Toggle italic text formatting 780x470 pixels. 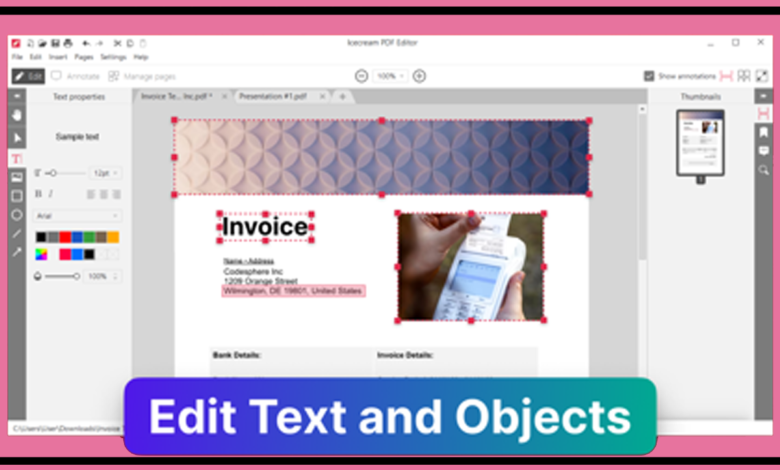pos(51,194)
